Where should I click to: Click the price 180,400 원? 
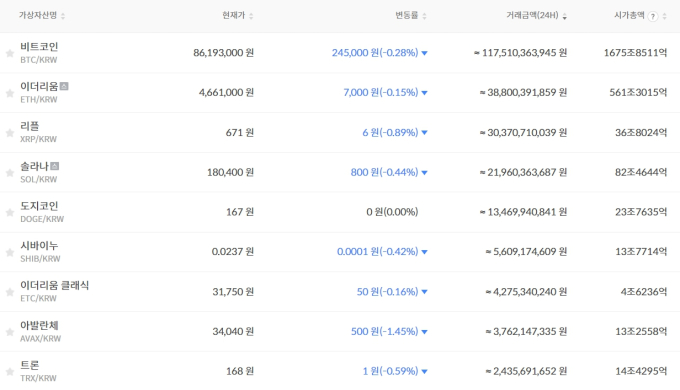coord(230,173)
